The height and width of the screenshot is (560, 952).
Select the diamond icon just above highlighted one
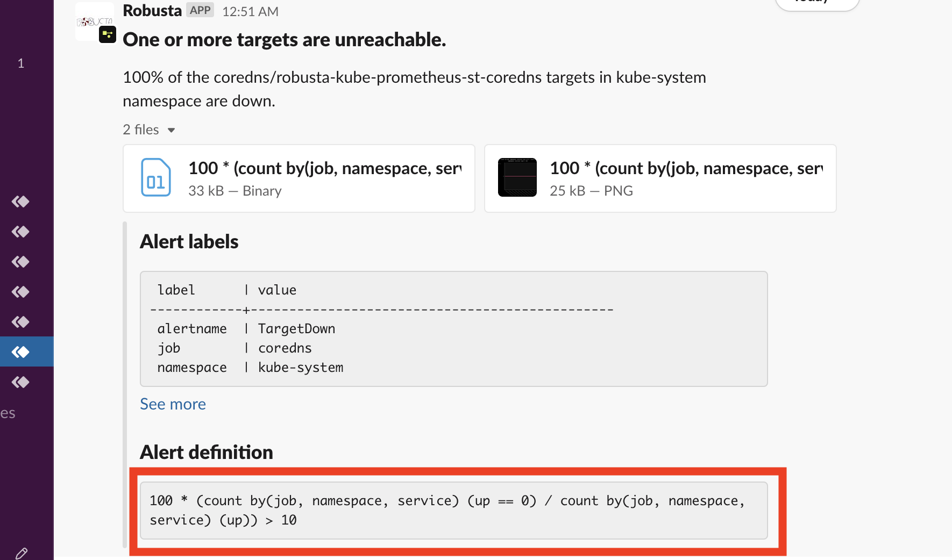tap(21, 322)
